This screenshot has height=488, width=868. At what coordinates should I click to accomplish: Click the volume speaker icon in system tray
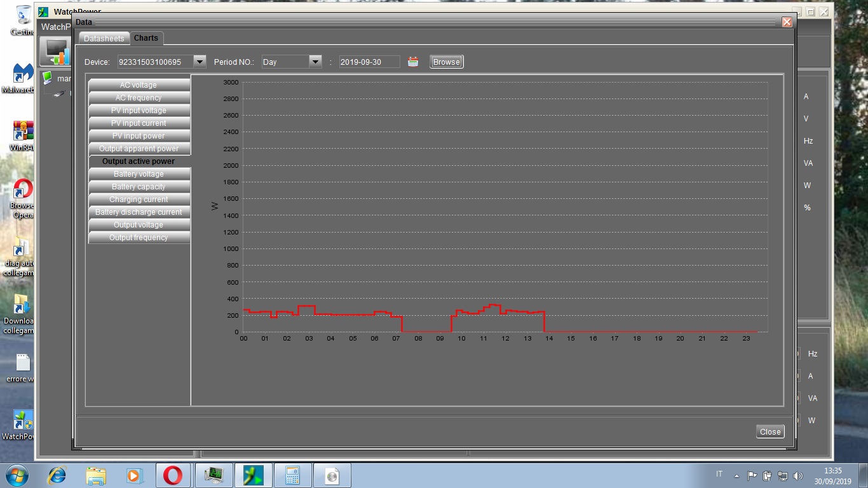[x=798, y=475]
